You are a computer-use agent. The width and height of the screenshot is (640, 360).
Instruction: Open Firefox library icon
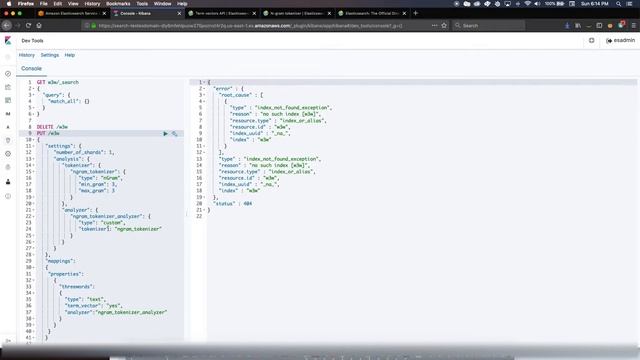click(x=578, y=25)
